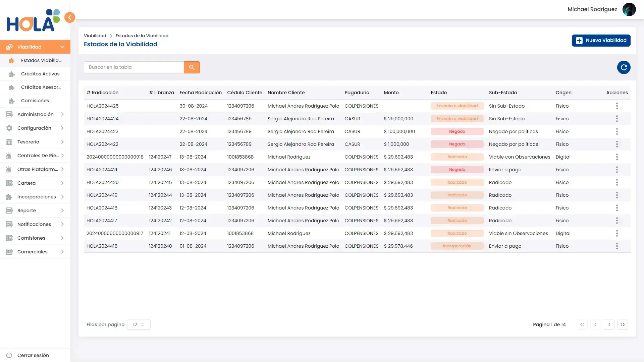Click Nueva Viabilidad button
Screen dimensions: 644x362
click(601, 41)
